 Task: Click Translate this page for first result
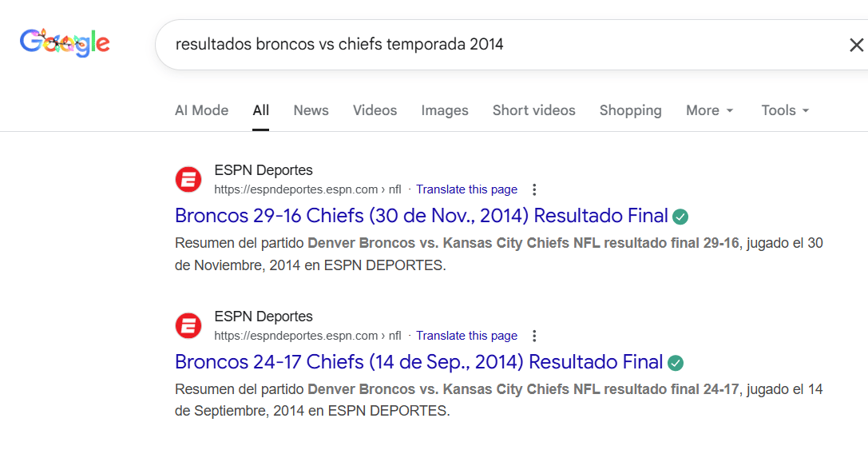coord(466,189)
